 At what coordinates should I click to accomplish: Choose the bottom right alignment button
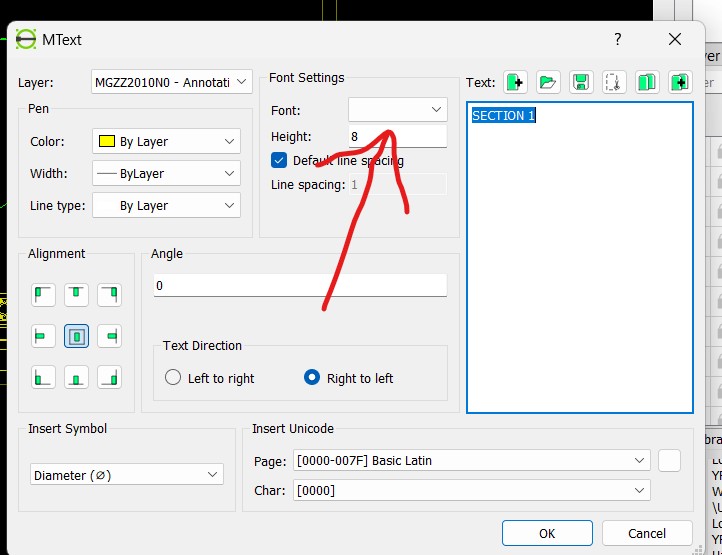pyautogui.click(x=108, y=378)
